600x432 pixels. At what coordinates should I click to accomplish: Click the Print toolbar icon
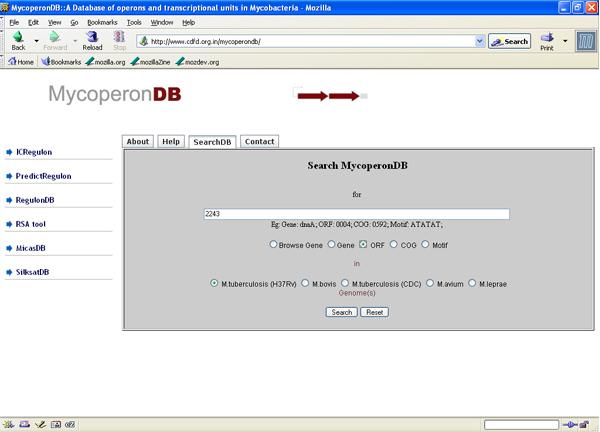[547, 41]
